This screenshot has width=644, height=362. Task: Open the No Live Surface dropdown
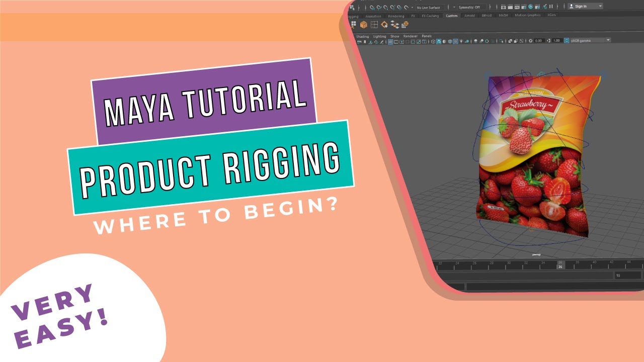click(x=430, y=8)
